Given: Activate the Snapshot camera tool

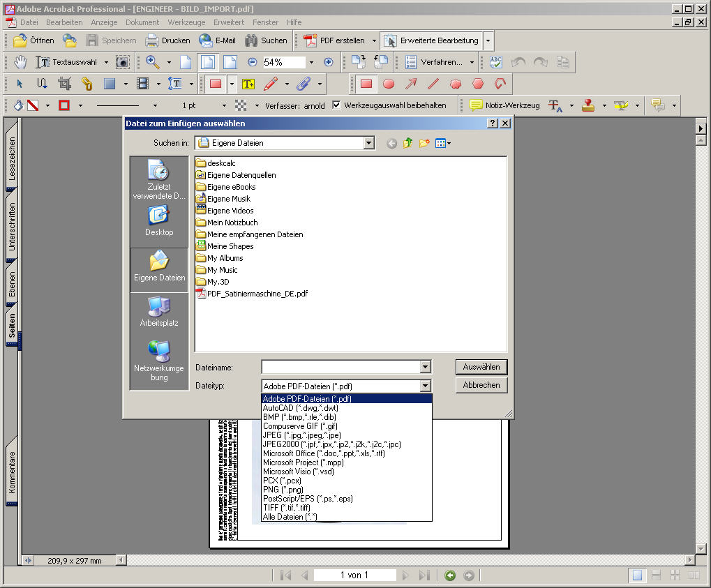Looking at the screenshot, I should tap(122, 62).
